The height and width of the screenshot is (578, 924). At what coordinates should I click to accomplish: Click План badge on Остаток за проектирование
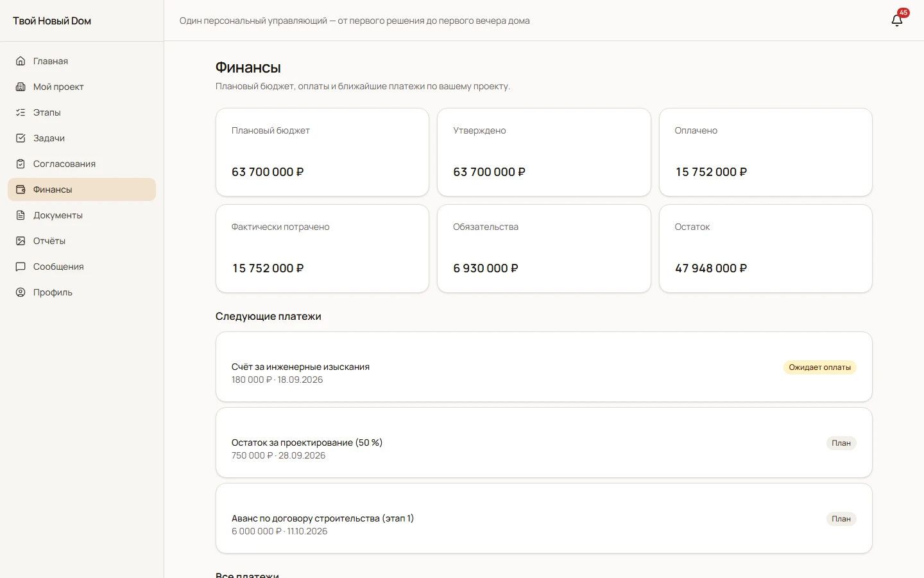pos(841,443)
